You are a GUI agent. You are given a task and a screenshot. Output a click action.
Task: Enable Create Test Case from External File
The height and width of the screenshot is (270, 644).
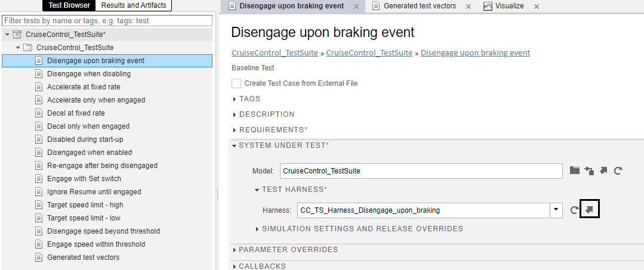pos(236,83)
